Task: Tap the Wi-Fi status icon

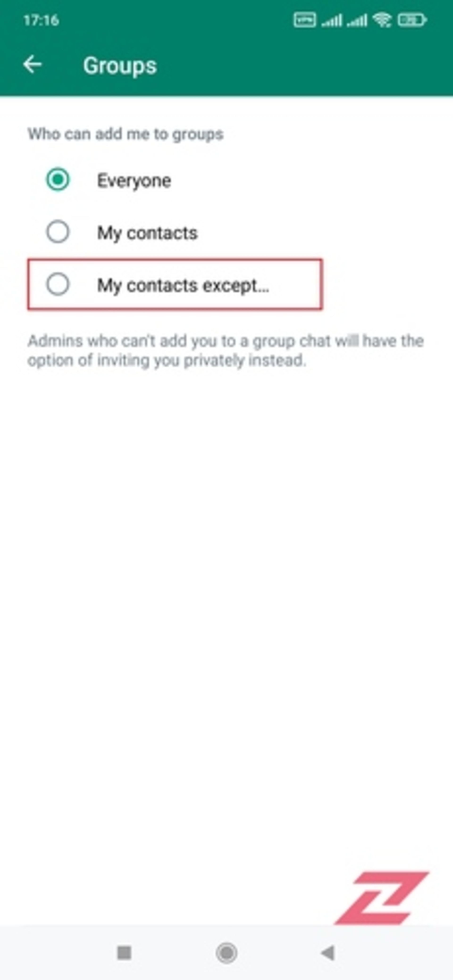Action: (382, 20)
